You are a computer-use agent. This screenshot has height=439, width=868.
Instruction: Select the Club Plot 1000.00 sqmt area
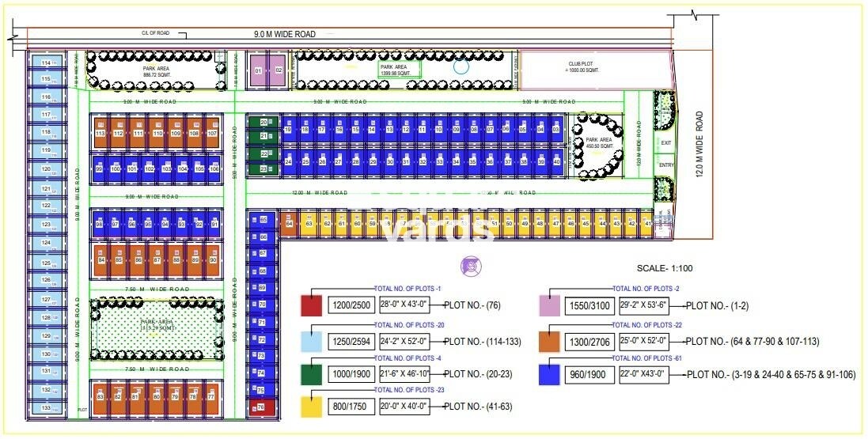click(x=585, y=69)
